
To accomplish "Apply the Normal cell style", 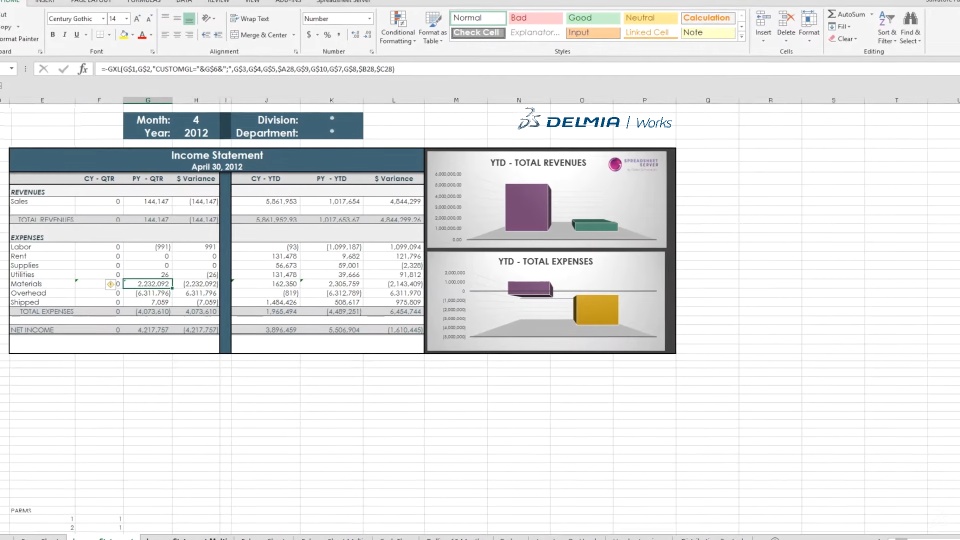I will coord(478,18).
